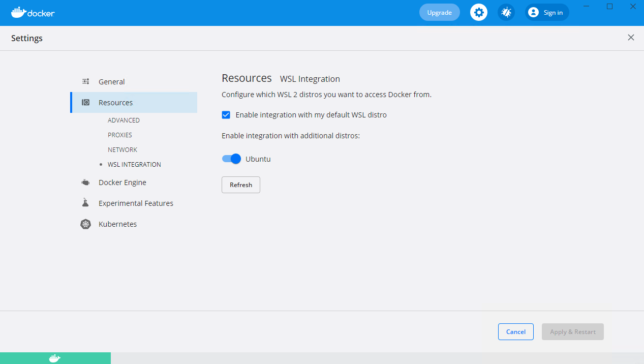Image resolution: width=644 pixels, height=364 pixels.
Task: Uncheck integration with default WSL distro
Action: [x=226, y=114]
